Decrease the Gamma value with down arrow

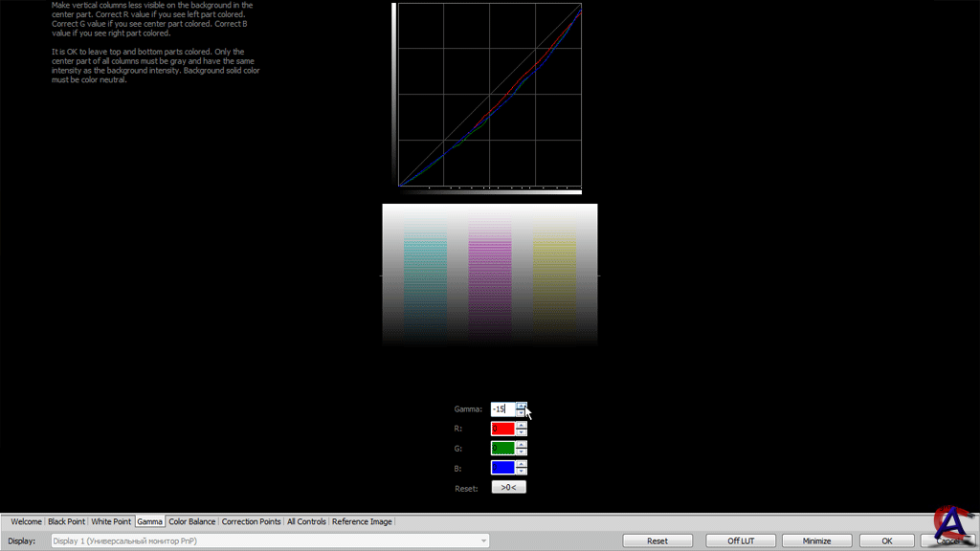click(521, 413)
